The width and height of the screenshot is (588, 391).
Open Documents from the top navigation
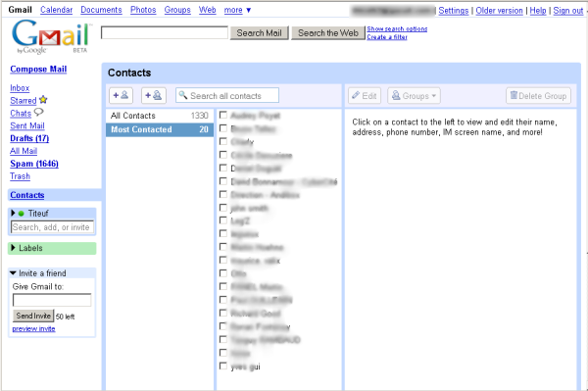coord(101,10)
